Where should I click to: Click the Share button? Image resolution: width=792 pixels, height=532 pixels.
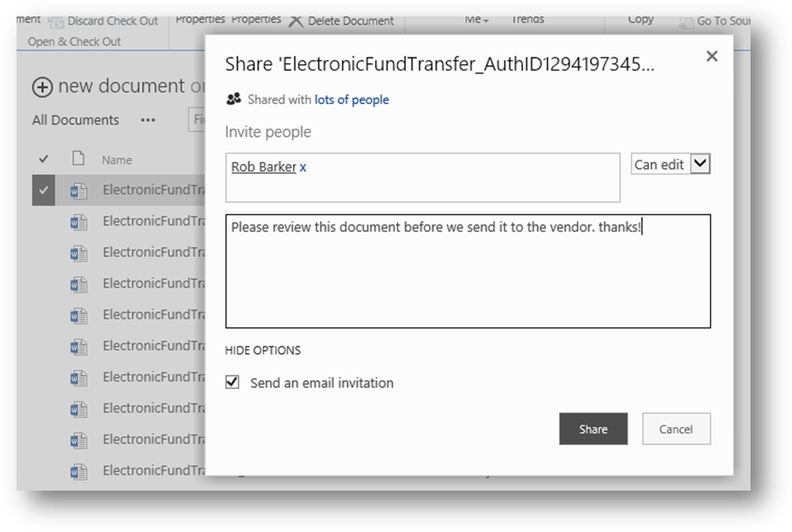click(x=592, y=429)
